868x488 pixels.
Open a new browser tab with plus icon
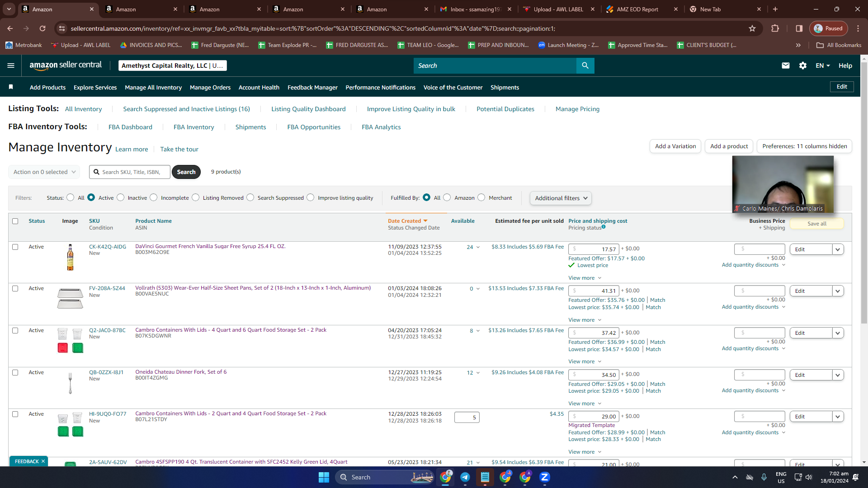click(775, 9)
